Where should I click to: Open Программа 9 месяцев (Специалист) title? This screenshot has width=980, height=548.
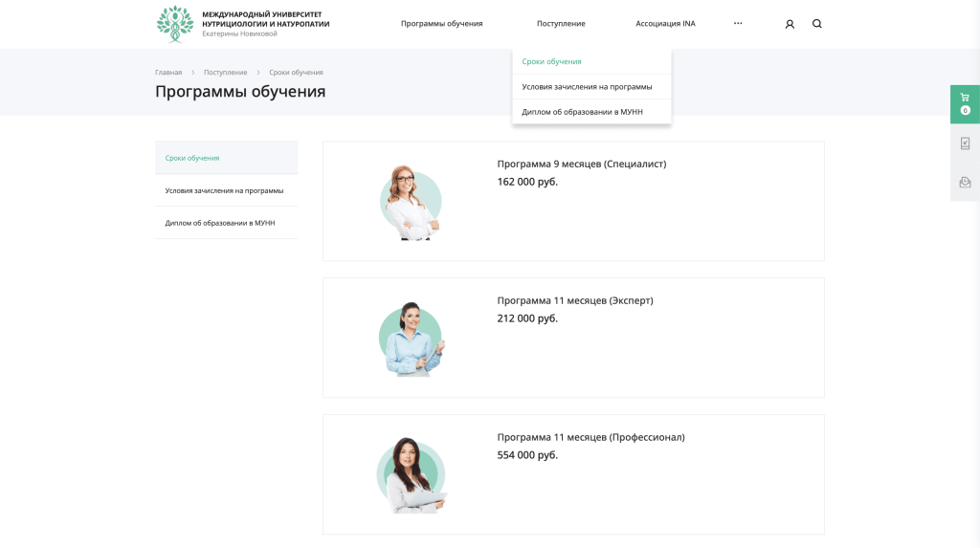[581, 164]
